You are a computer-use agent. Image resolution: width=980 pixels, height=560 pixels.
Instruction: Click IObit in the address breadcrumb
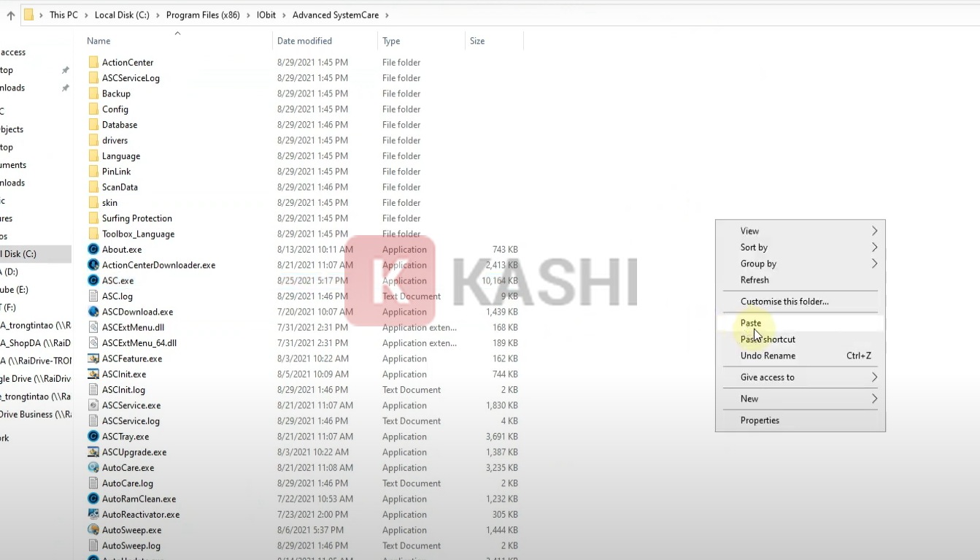click(x=265, y=15)
